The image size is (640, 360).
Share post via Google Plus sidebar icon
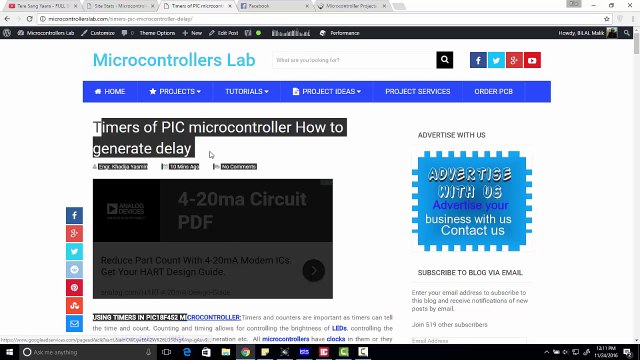[74, 233]
